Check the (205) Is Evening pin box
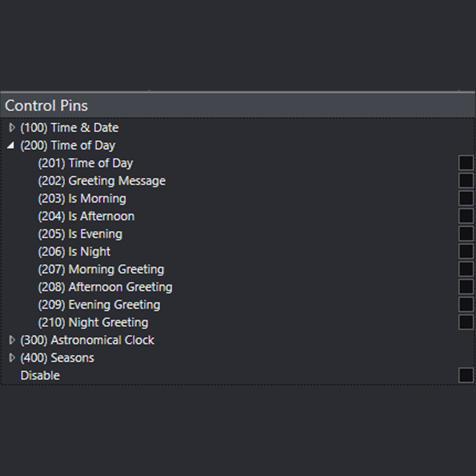This screenshot has height=476, width=476. click(x=465, y=233)
